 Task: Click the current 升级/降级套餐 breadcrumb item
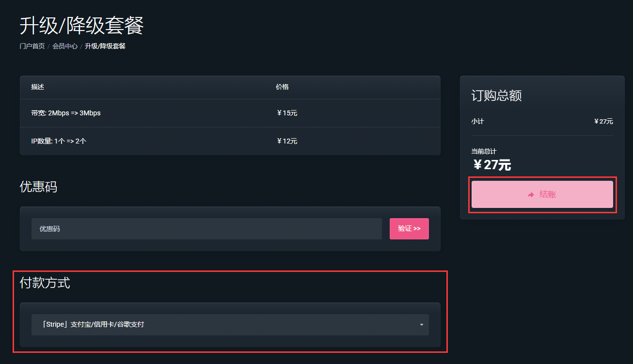[x=105, y=46]
